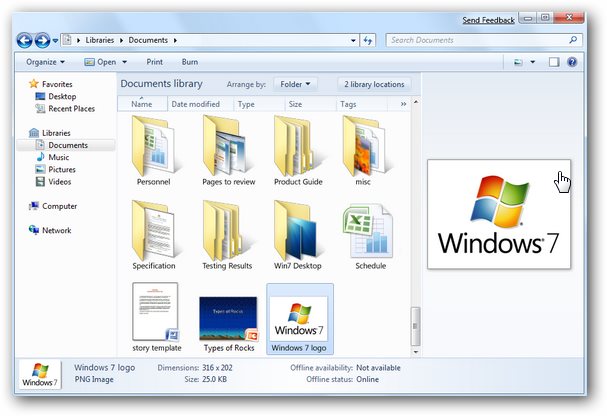This screenshot has height=416, width=607.
Task: Click the Refresh icon beside address bar
Action: (367, 40)
